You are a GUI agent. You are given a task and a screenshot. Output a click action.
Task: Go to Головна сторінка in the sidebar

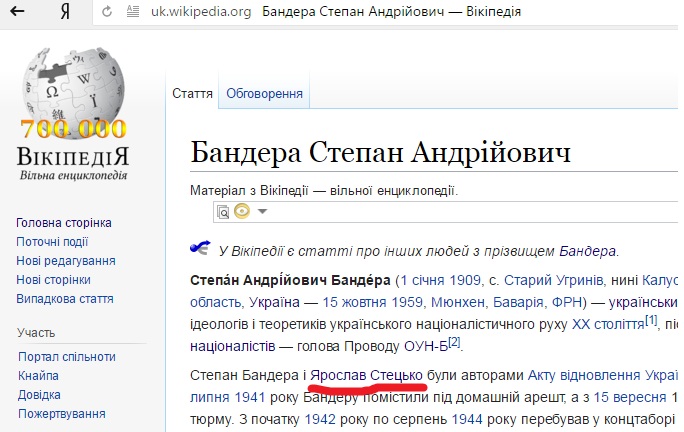64,223
